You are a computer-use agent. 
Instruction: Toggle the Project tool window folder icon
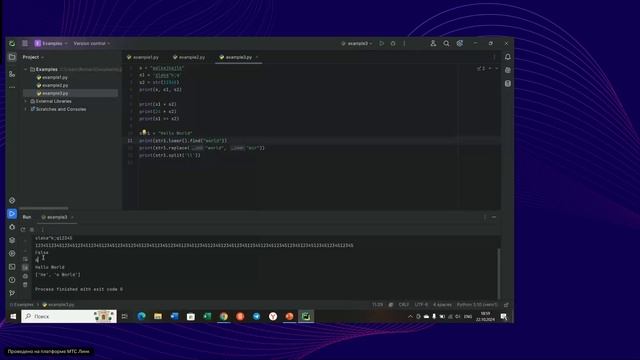[x=12, y=57]
